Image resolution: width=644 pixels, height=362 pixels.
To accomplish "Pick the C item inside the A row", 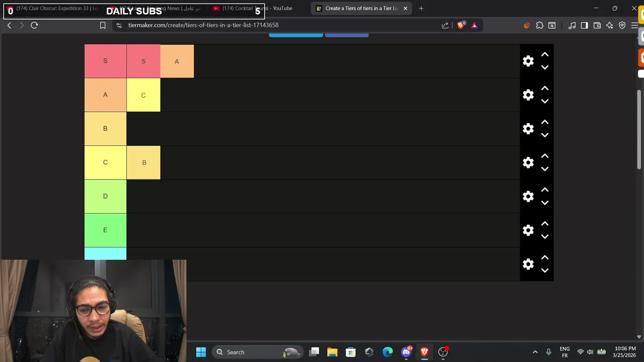I will click(143, 95).
